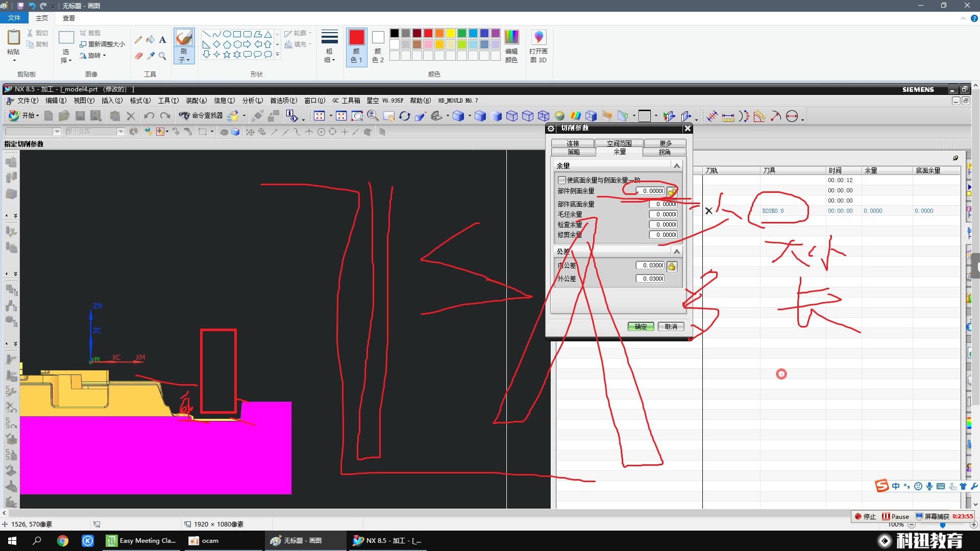Image resolution: width=980 pixels, height=551 pixels.
Task: Toggle the lock beside 内公差 field
Action: pyautogui.click(x=672, y=266)
